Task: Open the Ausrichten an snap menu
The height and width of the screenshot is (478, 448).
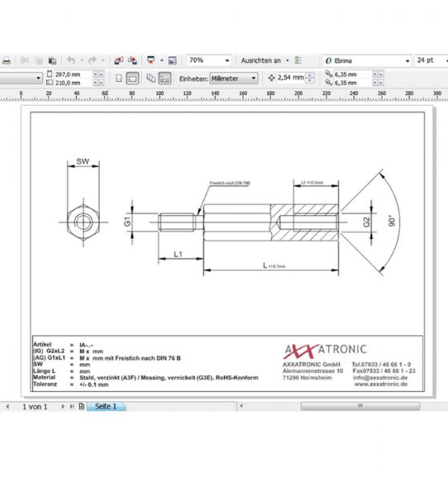Action: point(265,60)
